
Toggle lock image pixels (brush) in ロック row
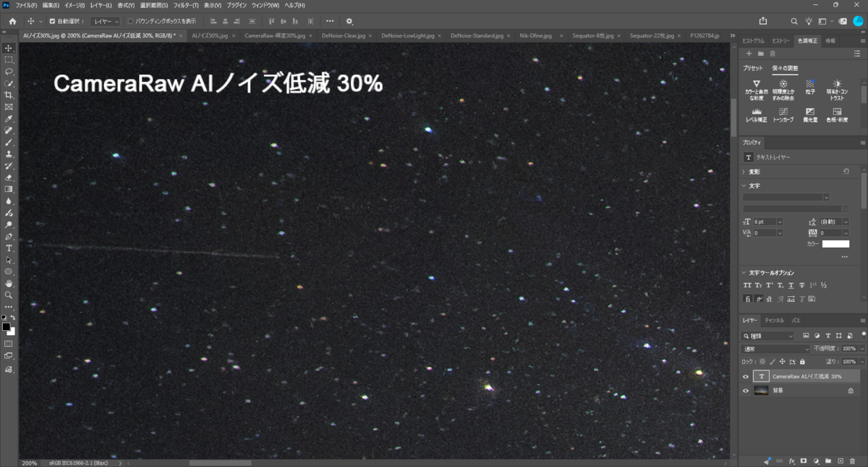coord(772,361)
